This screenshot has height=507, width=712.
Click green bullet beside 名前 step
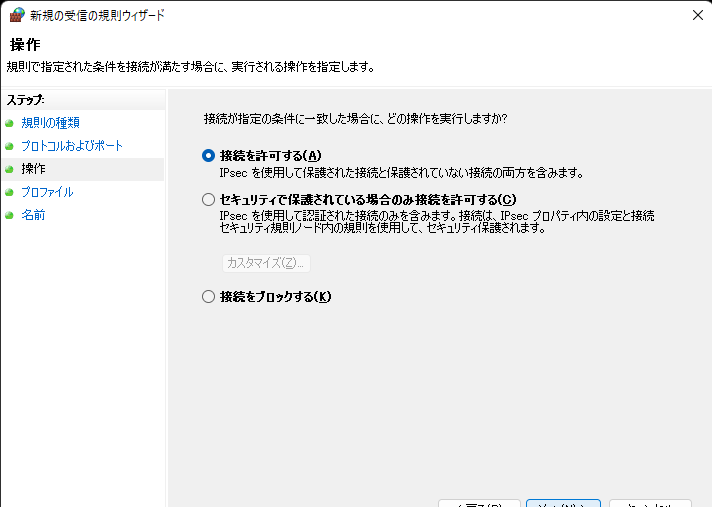tap(10, 215)
